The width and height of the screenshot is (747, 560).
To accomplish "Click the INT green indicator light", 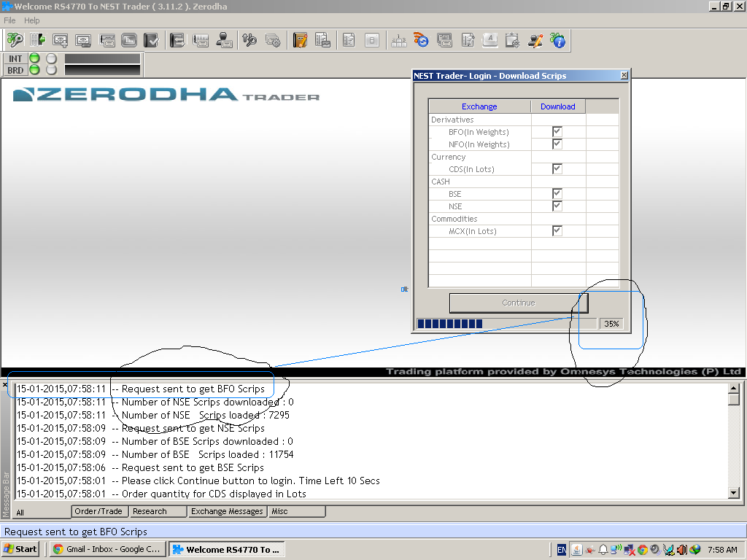I will pyautogui.click(x=34, y=58).
